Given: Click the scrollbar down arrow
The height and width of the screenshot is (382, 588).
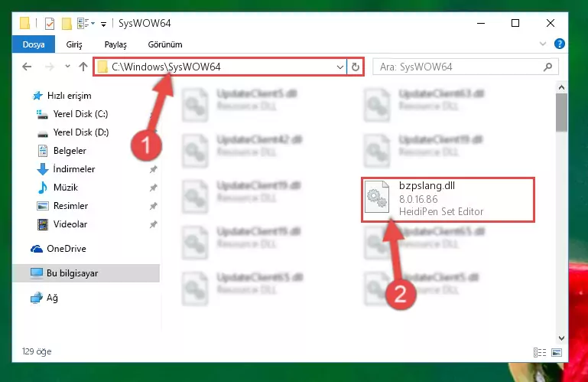Looking at the screenshot, I should pyautogui.click(x=561, y=338).
